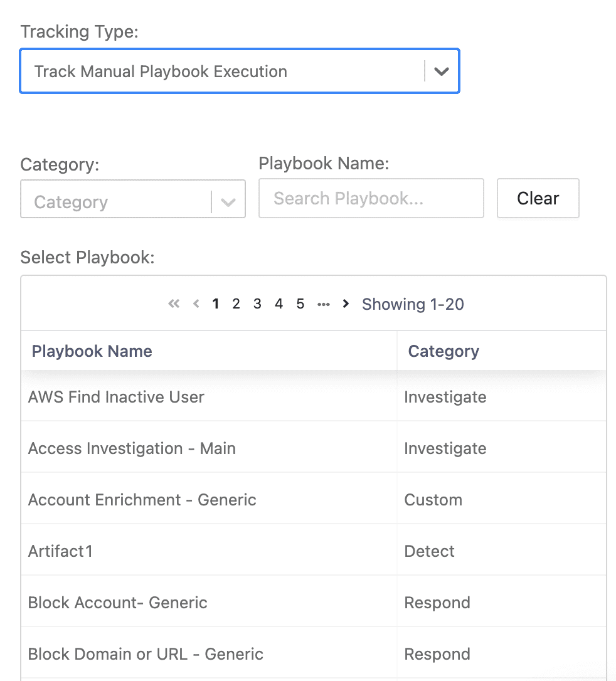Image resolution: width=616 pixels, height=681 pixels.
Task: Go to page 5 of playbooks
Action: (300, 304)
